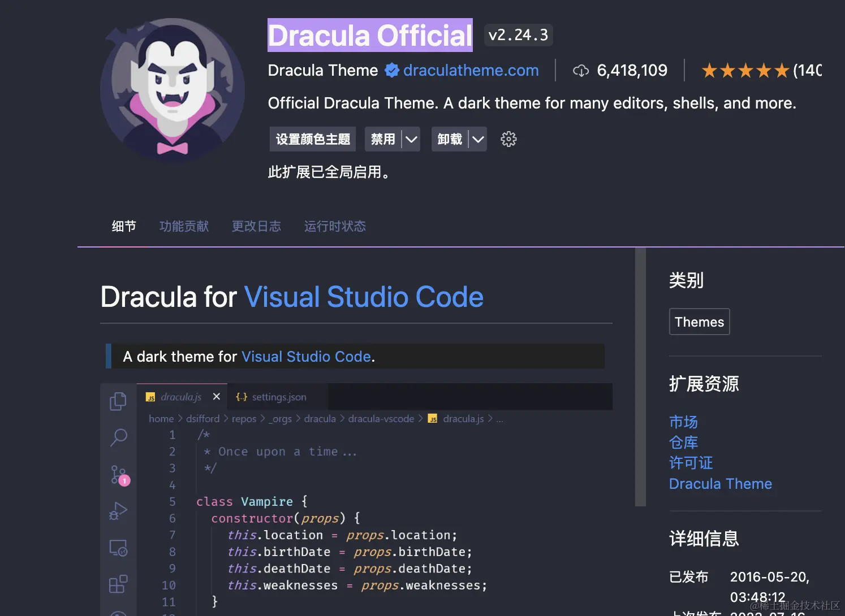Click the 禁用 disable button

coord(383,139)
